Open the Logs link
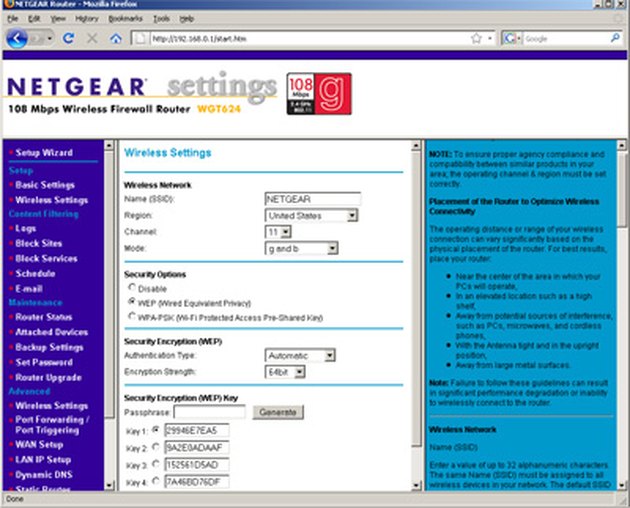This screenshot has height=508, width=630. click(26, 229)
